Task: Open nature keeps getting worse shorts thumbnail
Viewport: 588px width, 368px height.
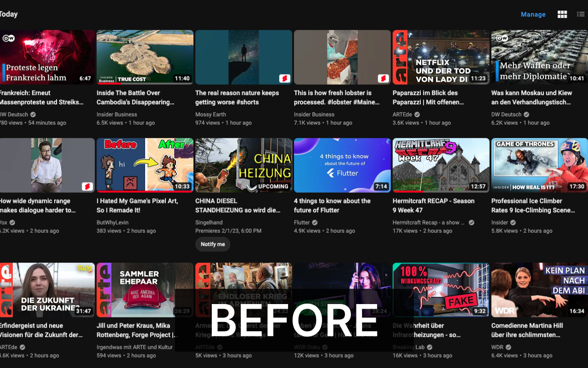Action: tap(243, 57)
